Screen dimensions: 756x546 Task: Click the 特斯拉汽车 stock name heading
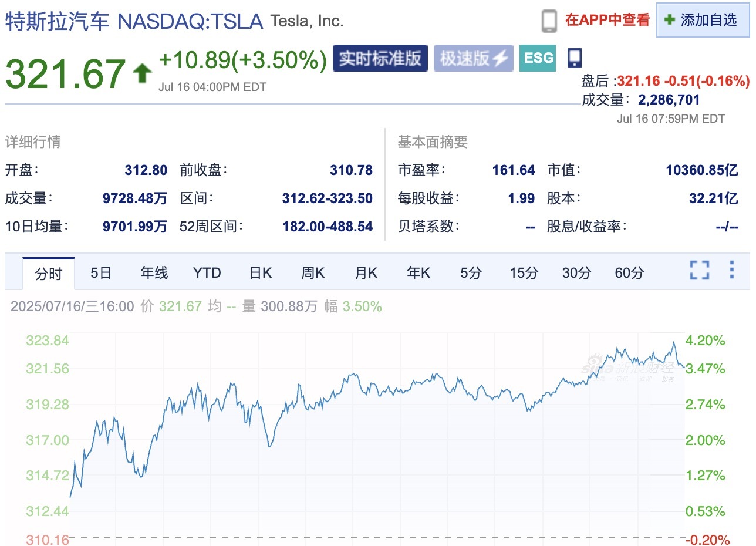[58, 21]
